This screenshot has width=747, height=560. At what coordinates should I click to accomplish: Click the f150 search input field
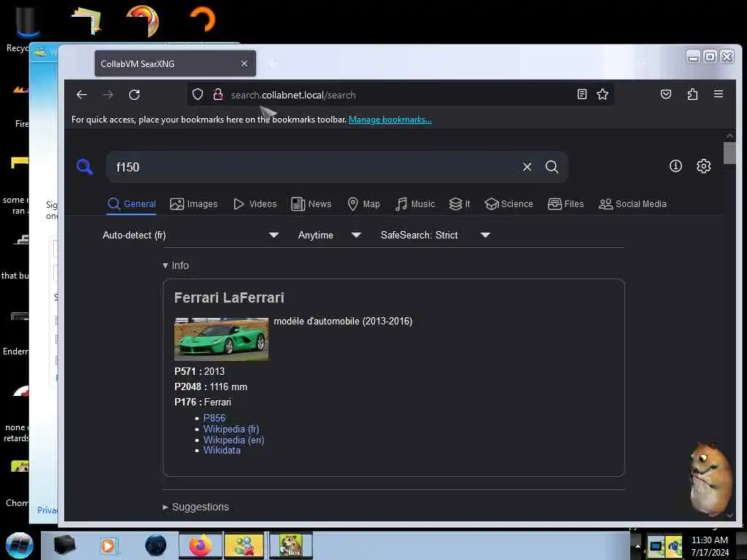pos(314,167)
